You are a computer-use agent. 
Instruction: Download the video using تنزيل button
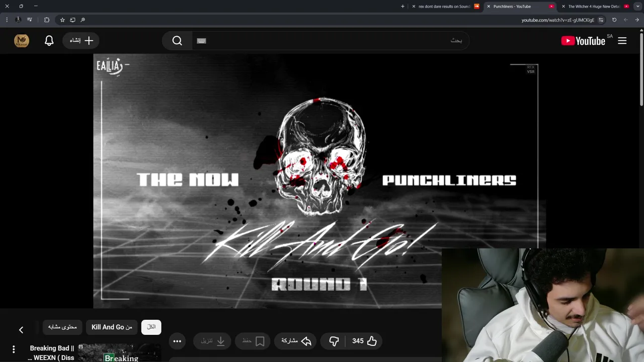click(213, 341)
